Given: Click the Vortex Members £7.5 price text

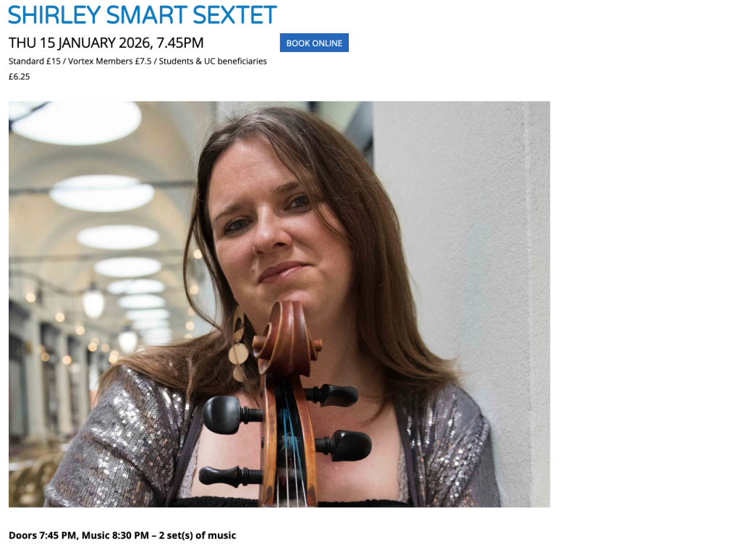Looking at the screenshot, I should pyautogui.click(x=110, y=61).
